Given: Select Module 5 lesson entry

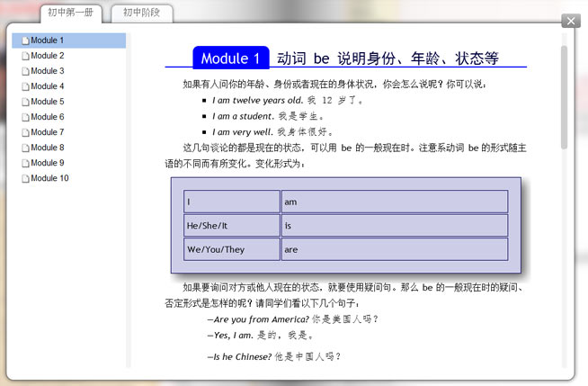Looking at the screenshot, I should [x=48, y=102].
